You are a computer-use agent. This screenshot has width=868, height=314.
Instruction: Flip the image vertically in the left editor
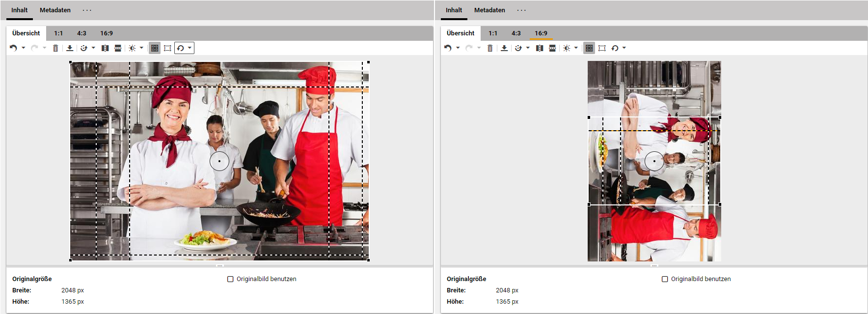(x=118, y=48)
